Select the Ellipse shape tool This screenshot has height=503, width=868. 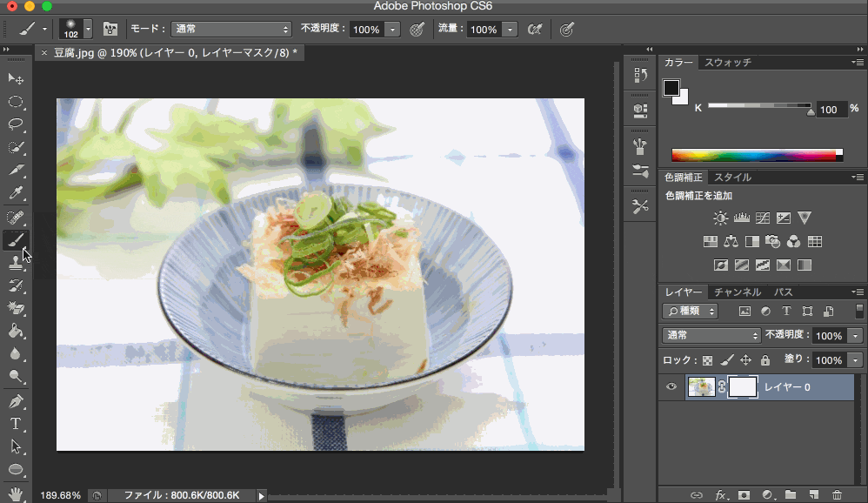tap(16, 470)
